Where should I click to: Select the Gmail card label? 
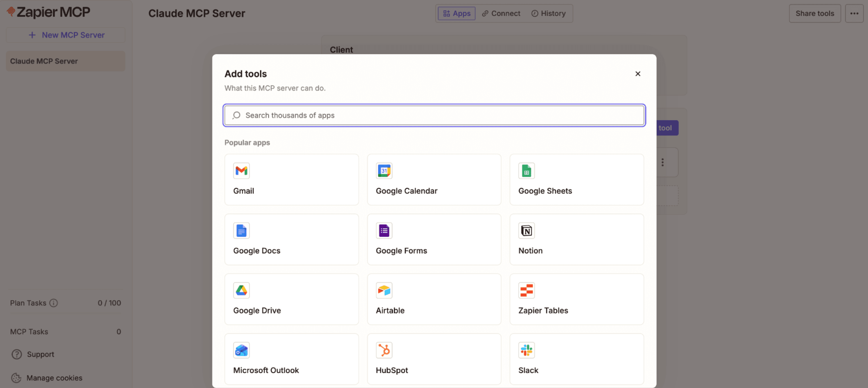tap(244, 191)
